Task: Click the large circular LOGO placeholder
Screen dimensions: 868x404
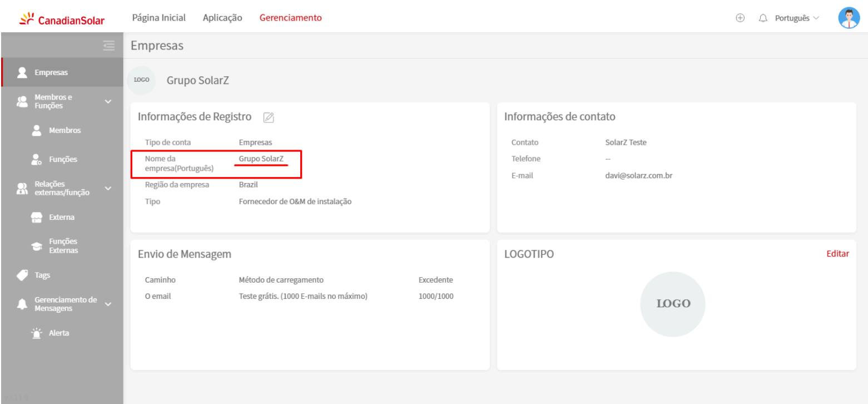Action: click(x=673, y=304)
